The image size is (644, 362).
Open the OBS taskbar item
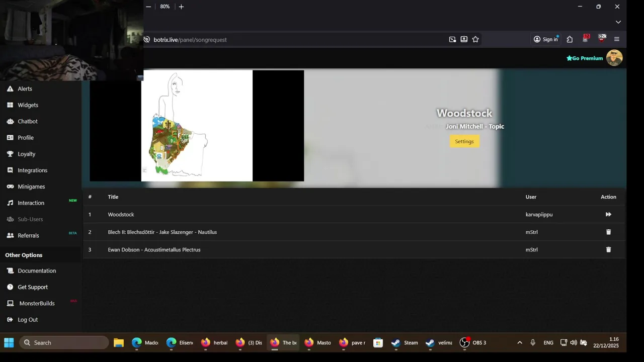[x=473, y=343]
